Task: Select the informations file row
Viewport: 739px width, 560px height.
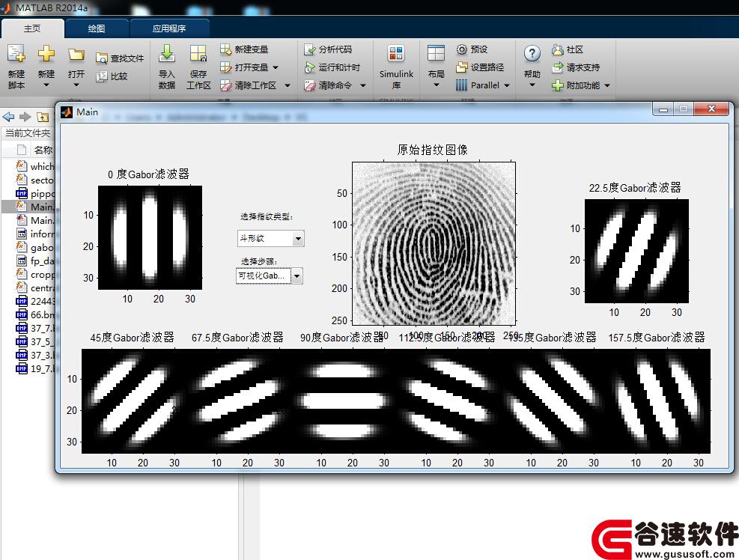Action: pos(28,234)
